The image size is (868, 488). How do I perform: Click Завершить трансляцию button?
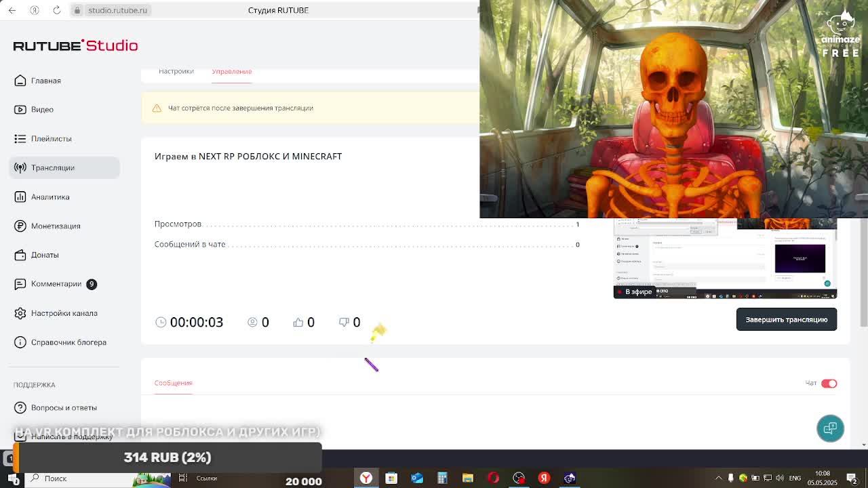[787, 319]
